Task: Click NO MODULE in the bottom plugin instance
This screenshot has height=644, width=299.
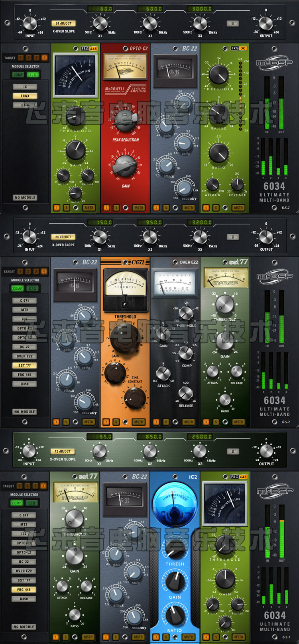Action: click(x=24, y=626)
